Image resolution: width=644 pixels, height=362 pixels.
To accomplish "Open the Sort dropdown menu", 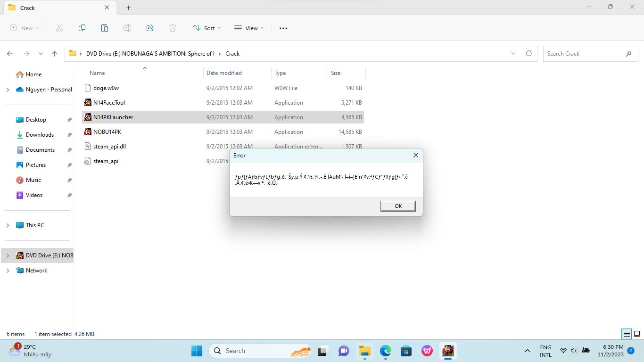I will pyautogui.click(x=207, y=28).
